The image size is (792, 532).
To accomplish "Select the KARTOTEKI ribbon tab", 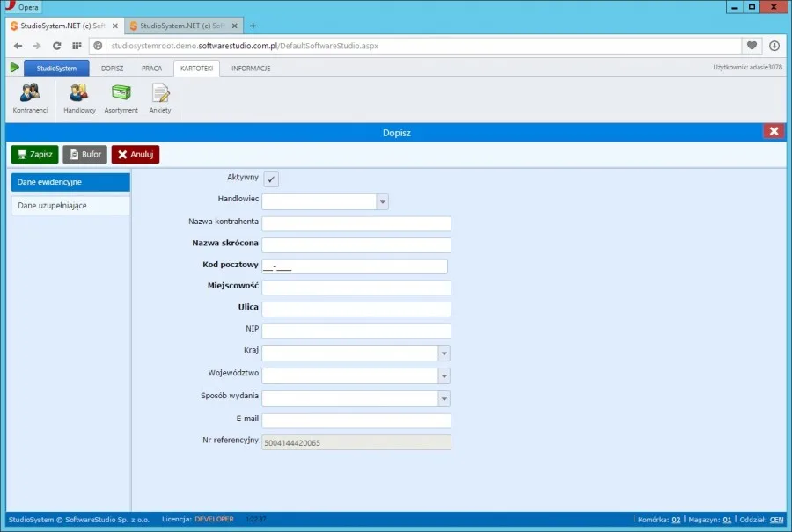I will tap(196, 68).
